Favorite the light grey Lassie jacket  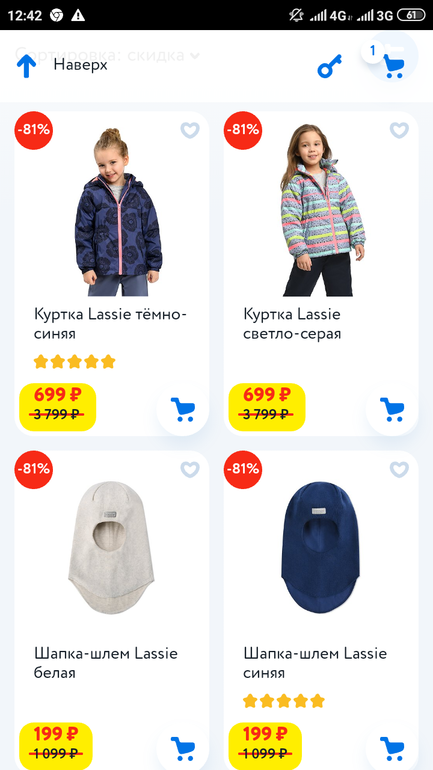pos(399,130)
